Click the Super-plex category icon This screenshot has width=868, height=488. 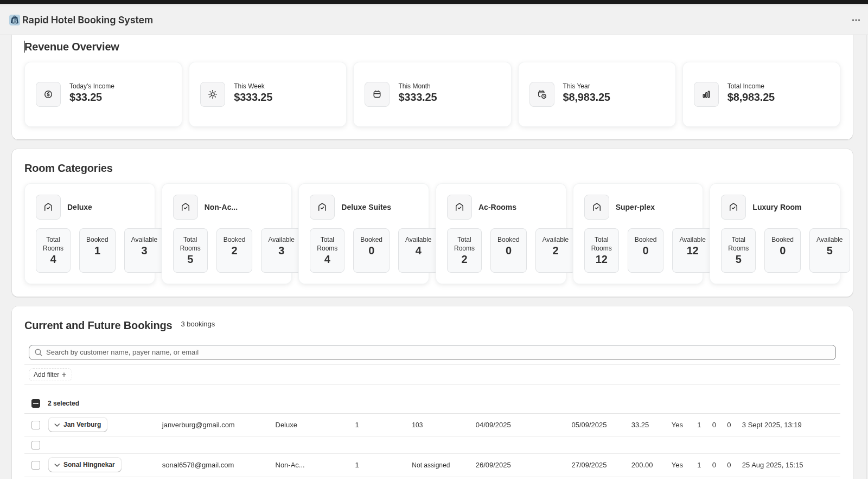point(597,207)
